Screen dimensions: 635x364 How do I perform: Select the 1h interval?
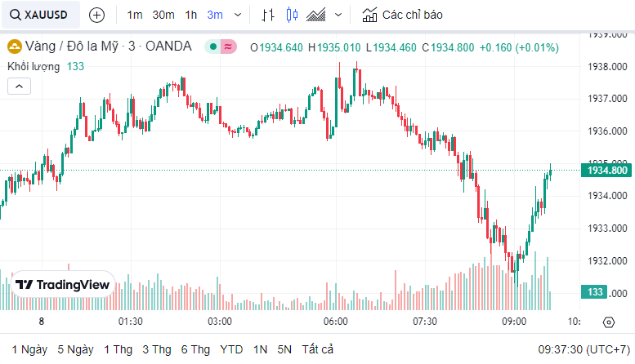pyautogui.click(x=190, y=15)
